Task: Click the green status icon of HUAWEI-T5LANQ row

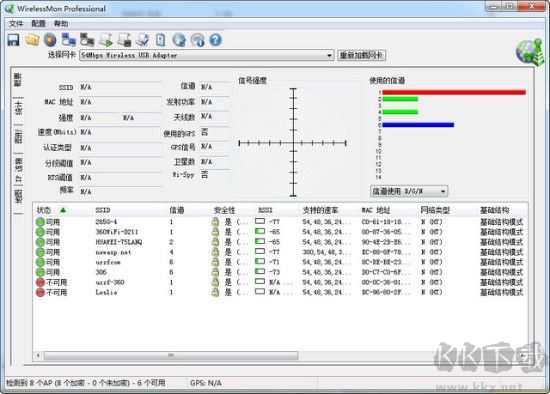Action: coord(40,242)
